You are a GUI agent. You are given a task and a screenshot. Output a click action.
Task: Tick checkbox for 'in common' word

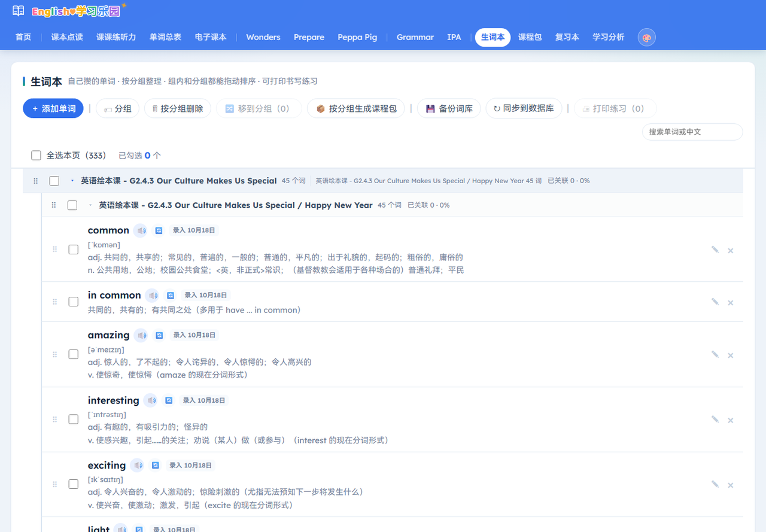point(74,302)
